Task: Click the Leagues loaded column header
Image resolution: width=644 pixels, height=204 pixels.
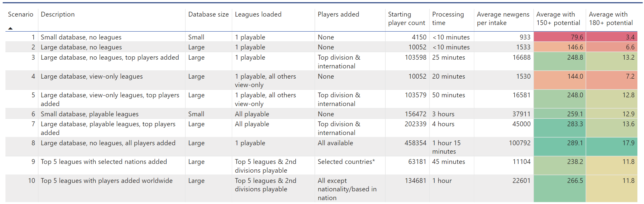Action: 258,14
